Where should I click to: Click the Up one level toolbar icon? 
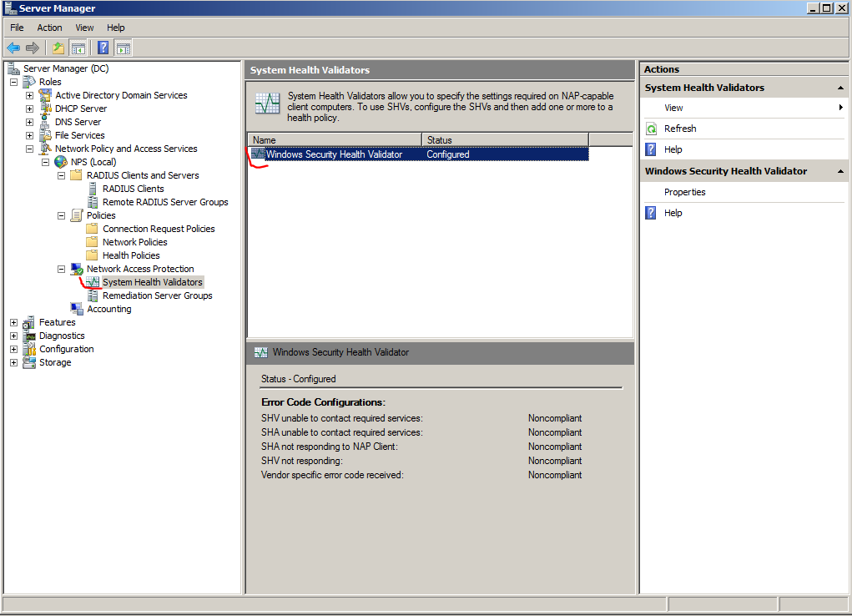58,48
